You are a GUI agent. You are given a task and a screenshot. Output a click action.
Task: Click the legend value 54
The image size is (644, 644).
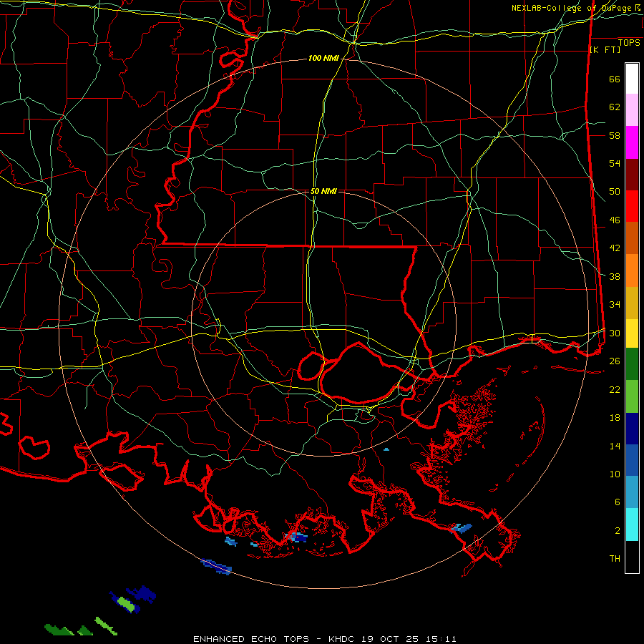coord(615,163)
